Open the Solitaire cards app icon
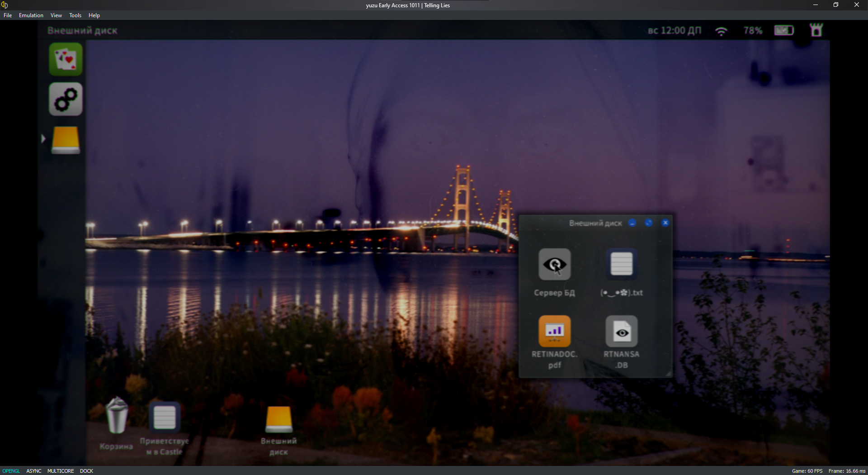Screen dimensions: 868x475 point(66,59)
